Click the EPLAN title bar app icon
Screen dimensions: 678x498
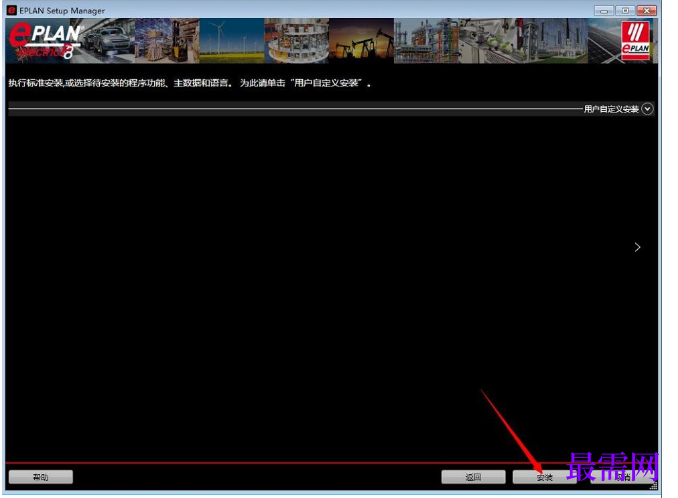click(12, 10)
